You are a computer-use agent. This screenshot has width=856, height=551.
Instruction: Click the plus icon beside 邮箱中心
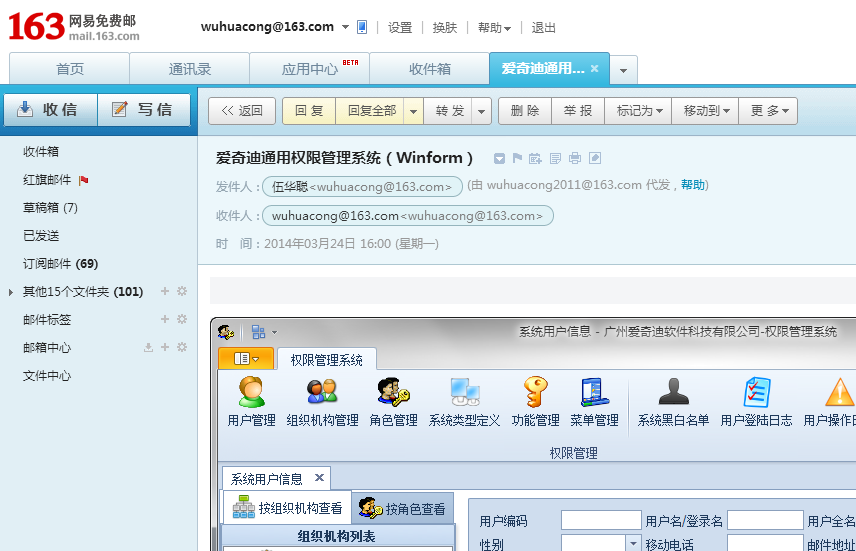165,347
